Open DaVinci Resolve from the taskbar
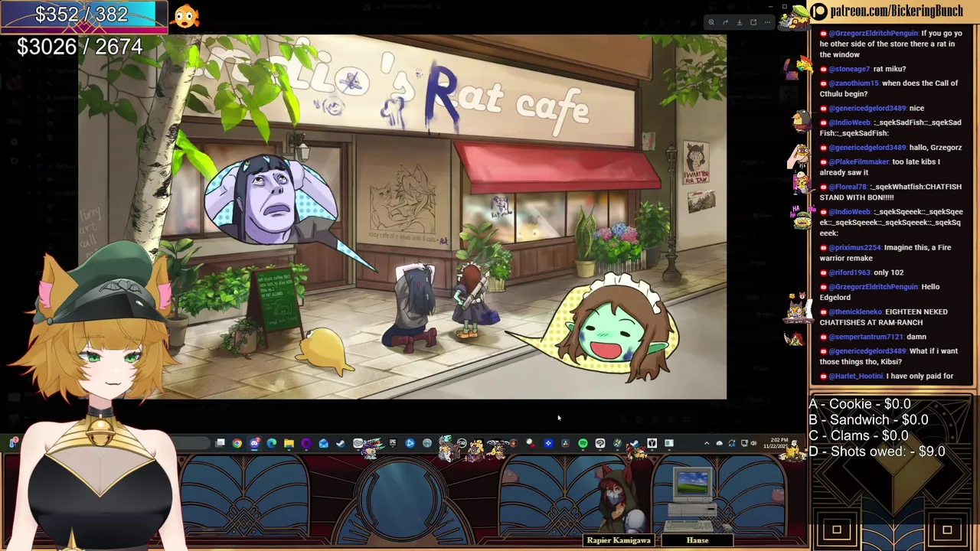The width and height of the screenshot is (980, 551). pos(565,443)
